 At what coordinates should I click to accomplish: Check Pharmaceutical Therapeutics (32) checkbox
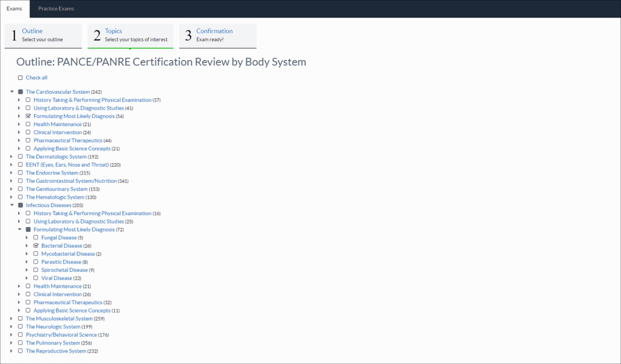click(28, 302)
